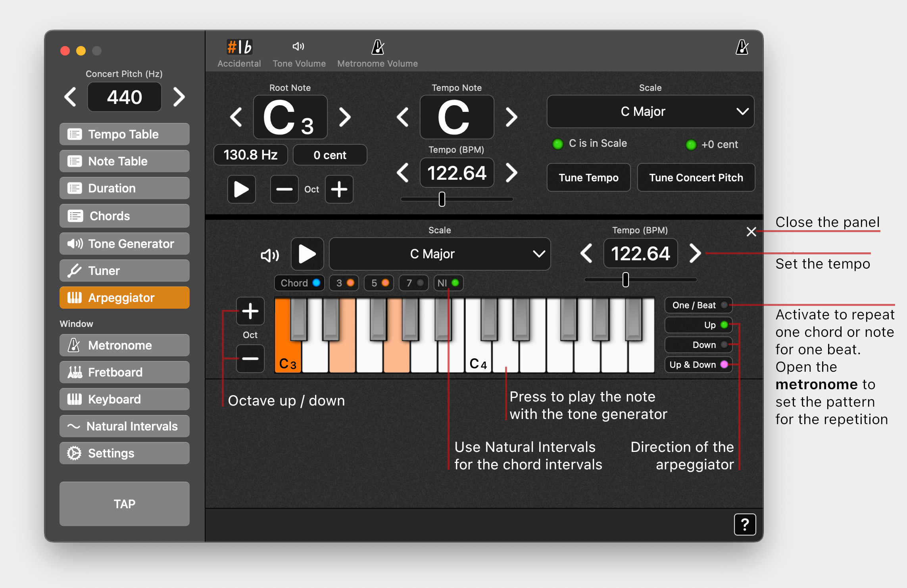Image resolution: width=907 pixels, height=588 pixels.
Task: Click the metronome icon at toolbar right
Action: point(742,48)
